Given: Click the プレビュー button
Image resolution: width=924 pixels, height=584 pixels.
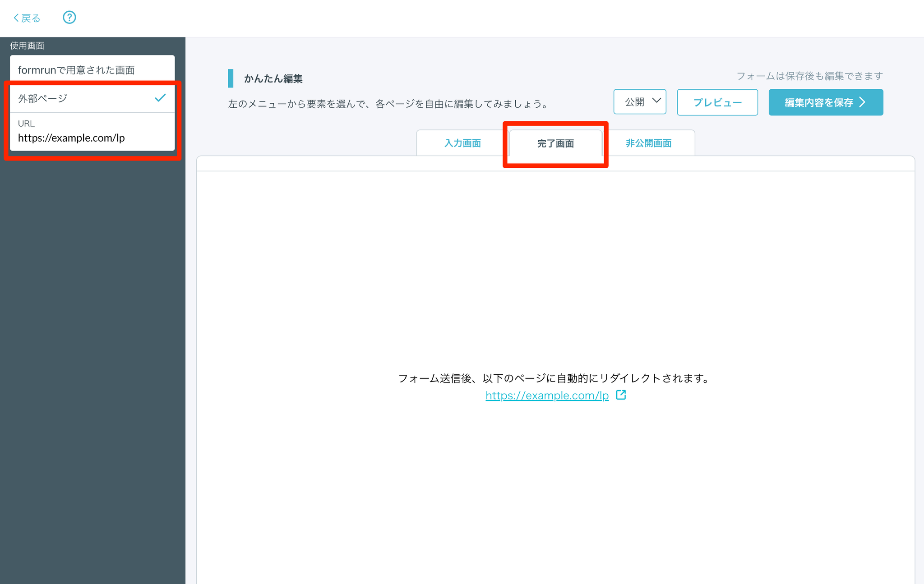Looking at the screenshot, I should pyautogui.click(x=717, y=102).
